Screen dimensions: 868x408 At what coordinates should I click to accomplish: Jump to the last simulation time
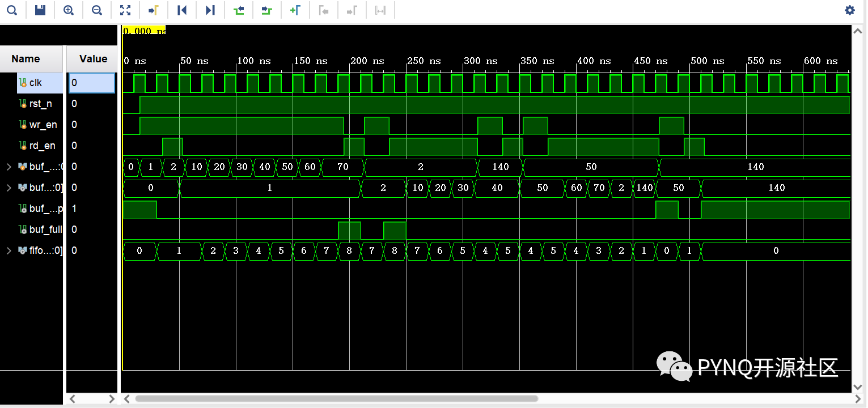click(x=210, y=10)
